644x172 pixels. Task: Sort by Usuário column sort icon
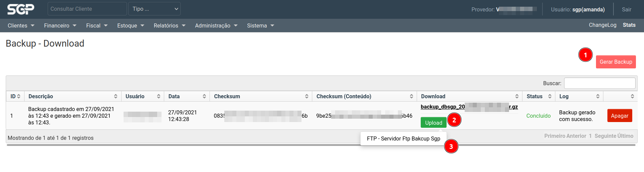(158, 96)
